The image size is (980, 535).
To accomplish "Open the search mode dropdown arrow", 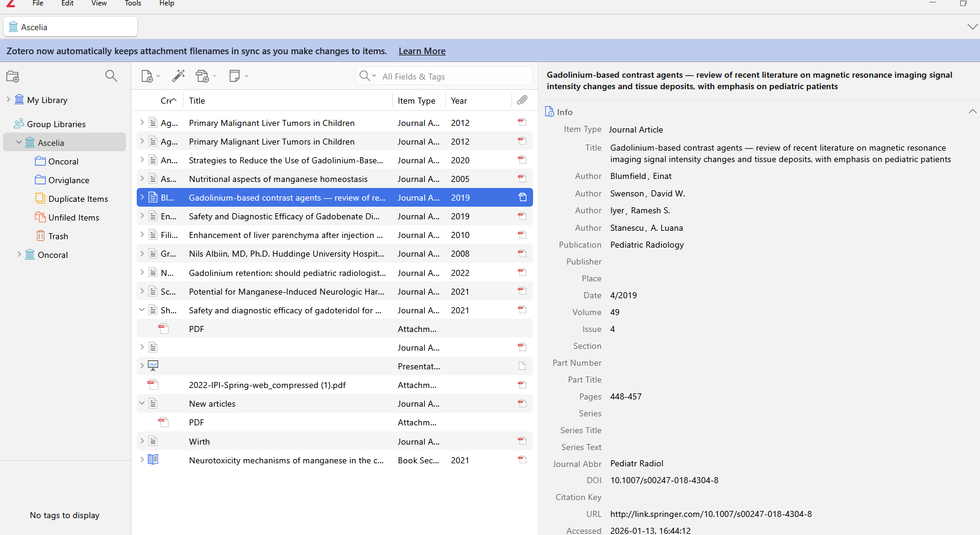I will [x=374, y=76].
